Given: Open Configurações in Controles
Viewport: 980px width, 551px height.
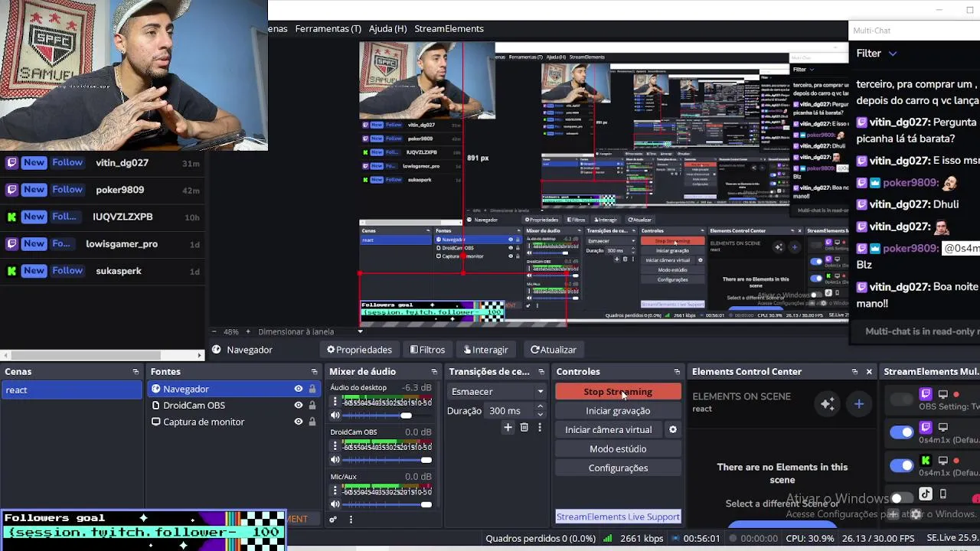Looking at the screenshot, I should pyautogui.click(x=618, y=468).
